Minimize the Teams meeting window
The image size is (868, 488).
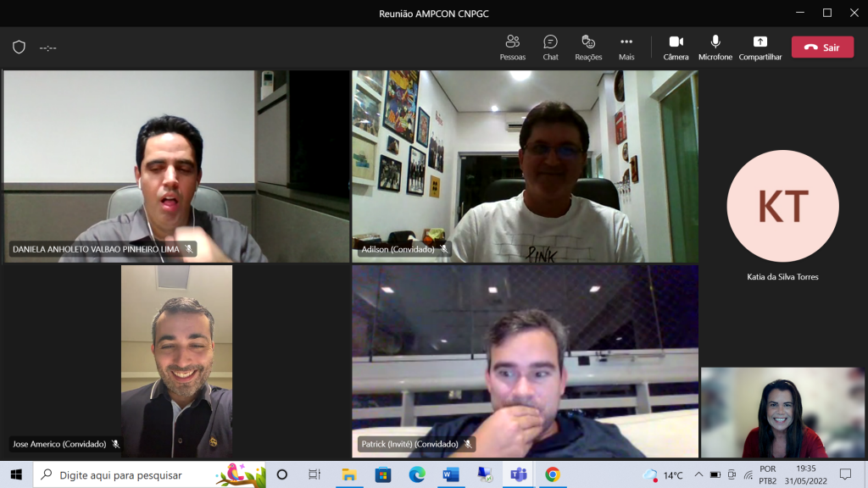pyautogui.click(x=800, y=13)
